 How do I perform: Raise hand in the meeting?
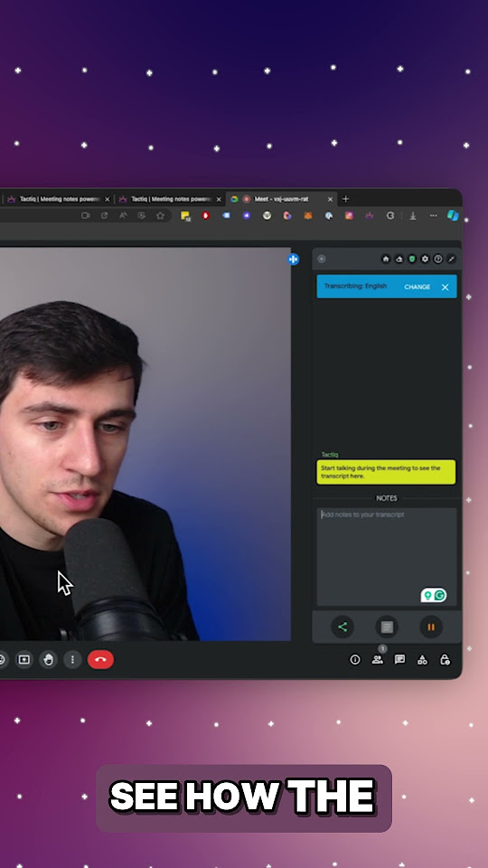point(48,659)
